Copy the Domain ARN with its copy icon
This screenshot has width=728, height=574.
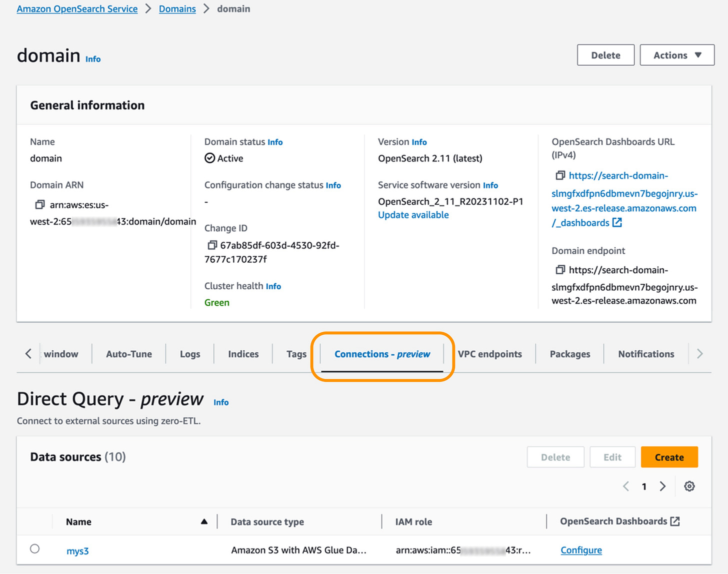pos(40,205)
